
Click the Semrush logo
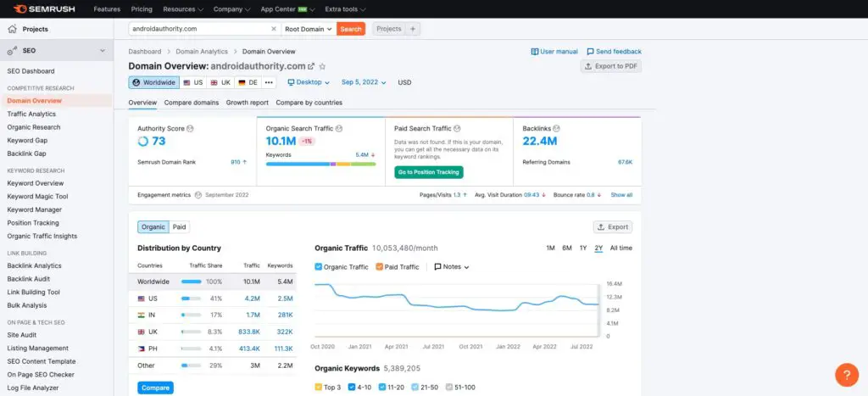coord(44,8)
